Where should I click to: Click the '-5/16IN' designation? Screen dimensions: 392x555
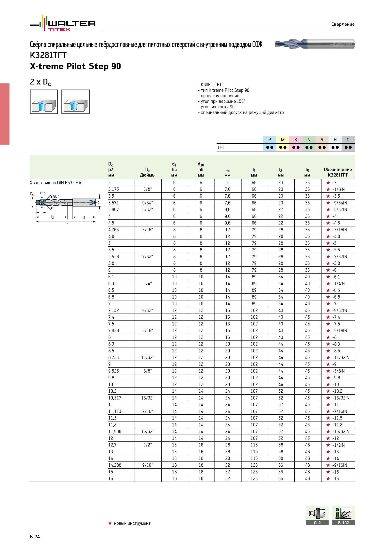coord(340,331)
